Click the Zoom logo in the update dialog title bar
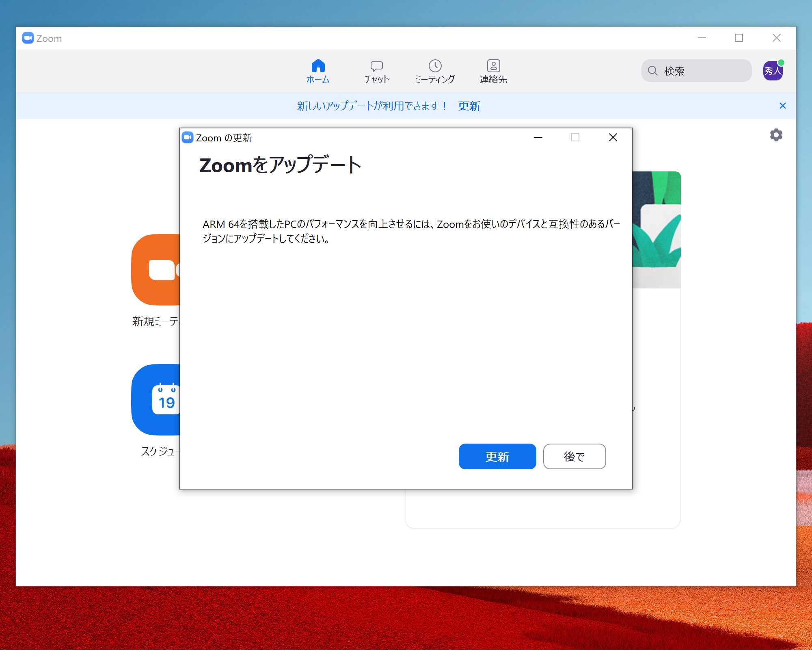This screenshot has height=650, width=812. 188,138
